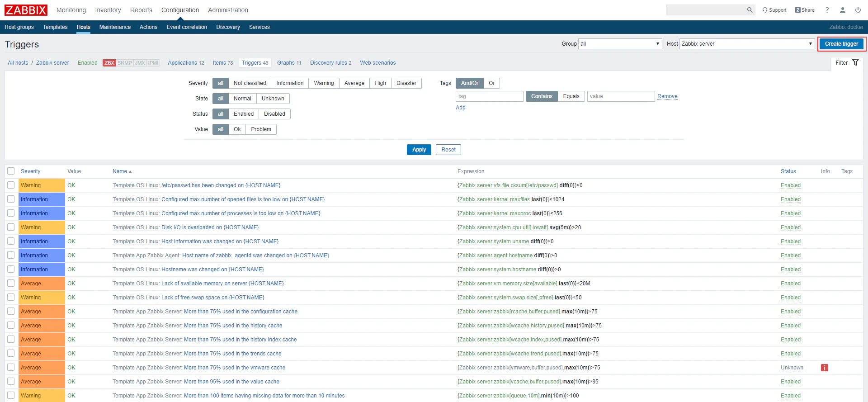Toggle Enabled status for Hostname was changed trigger

tap(791, 270)
